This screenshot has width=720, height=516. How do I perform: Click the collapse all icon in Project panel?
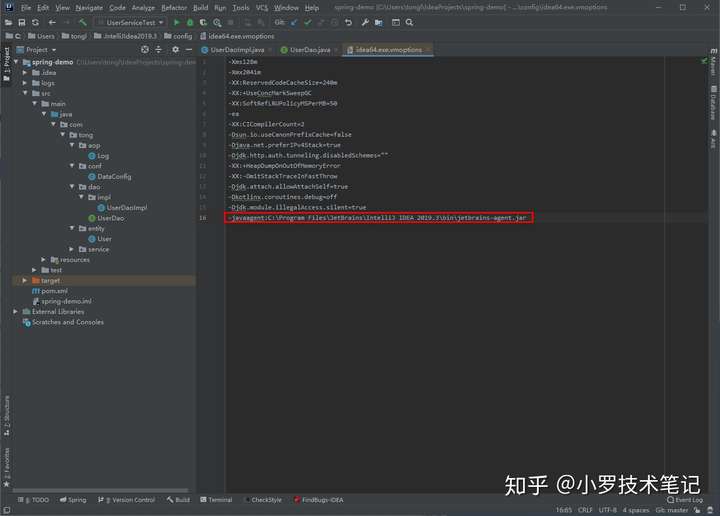(158, 49)
